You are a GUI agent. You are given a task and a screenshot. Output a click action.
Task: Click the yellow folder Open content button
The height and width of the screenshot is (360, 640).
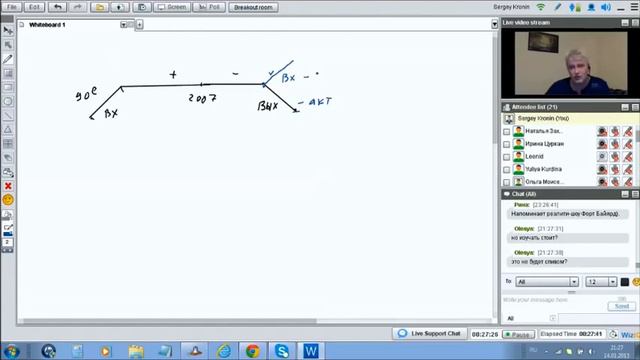(100, 7)
